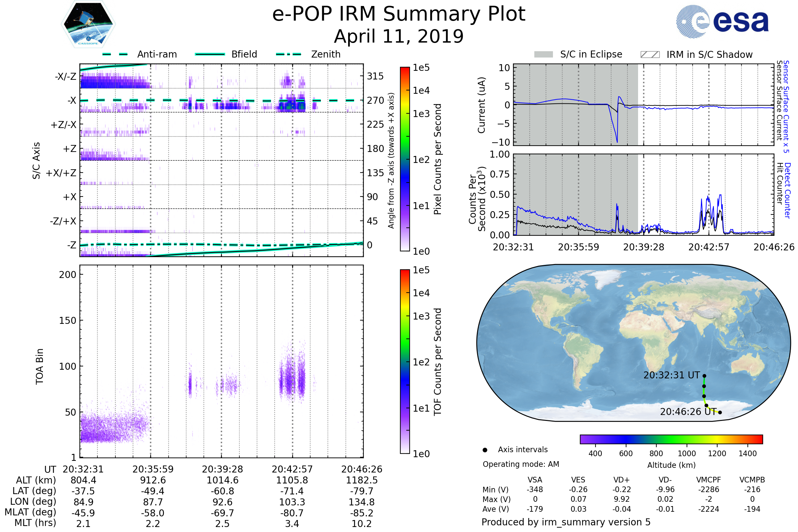Screen dimensions: 798x532
Task: Click the Operating mode: AM text
Action: (521, 464)
